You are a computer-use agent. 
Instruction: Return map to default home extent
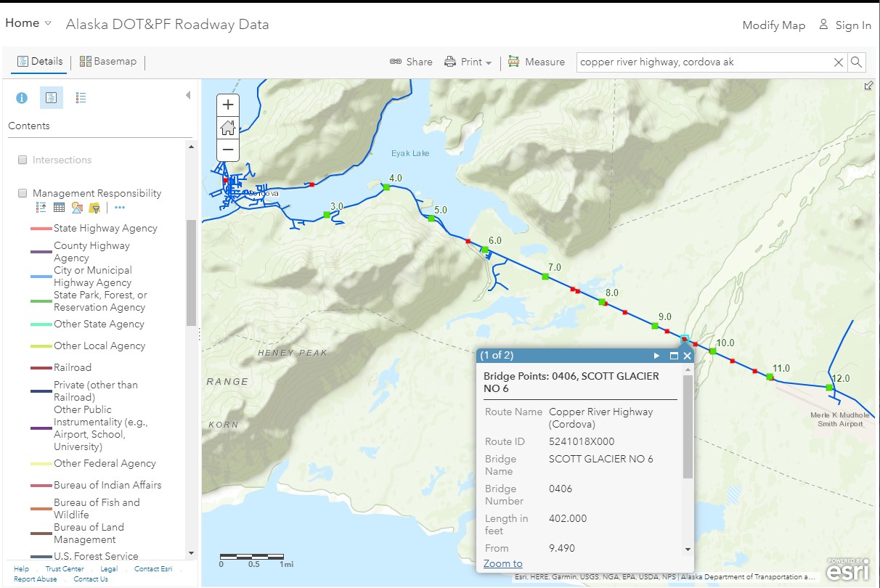point(228,128)
